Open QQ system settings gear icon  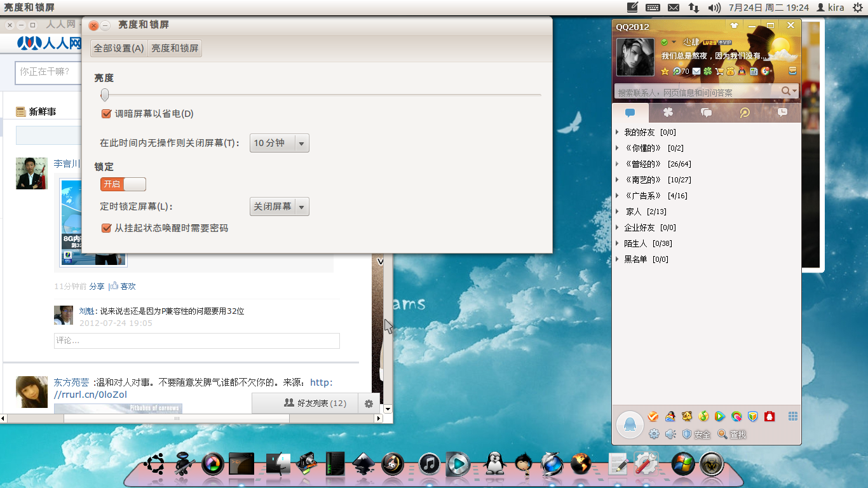click(654, 434)
